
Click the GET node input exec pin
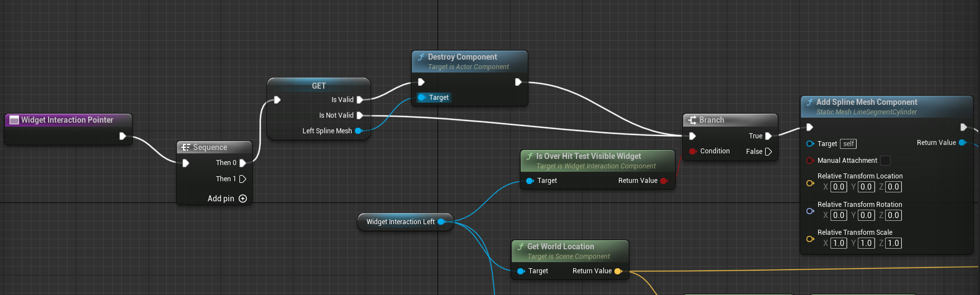(277, 100)
